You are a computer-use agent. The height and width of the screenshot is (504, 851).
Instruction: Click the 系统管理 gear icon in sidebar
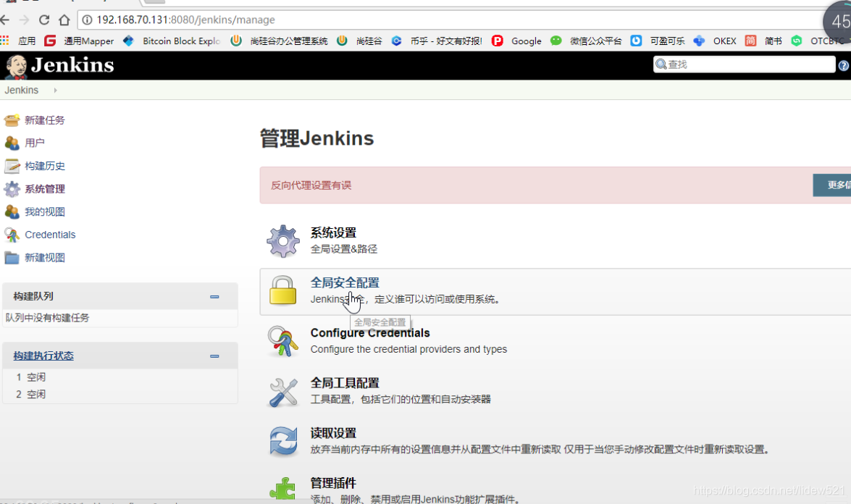tap(12, 189)
